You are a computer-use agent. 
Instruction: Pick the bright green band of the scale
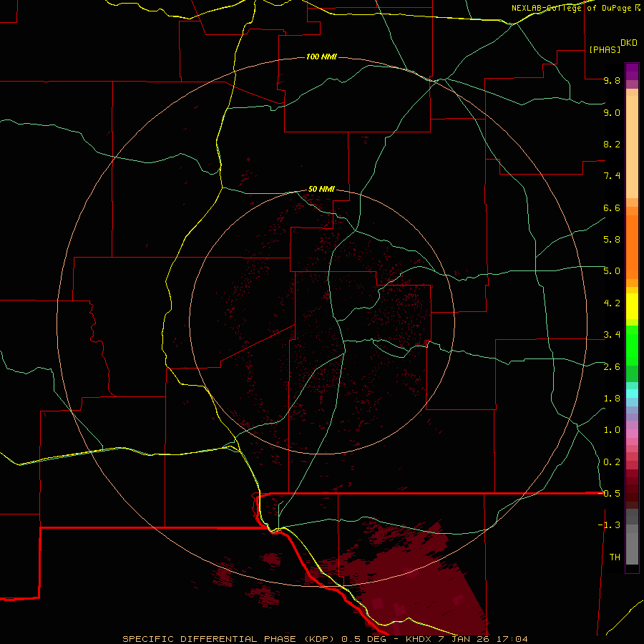(x=632, y=345)
